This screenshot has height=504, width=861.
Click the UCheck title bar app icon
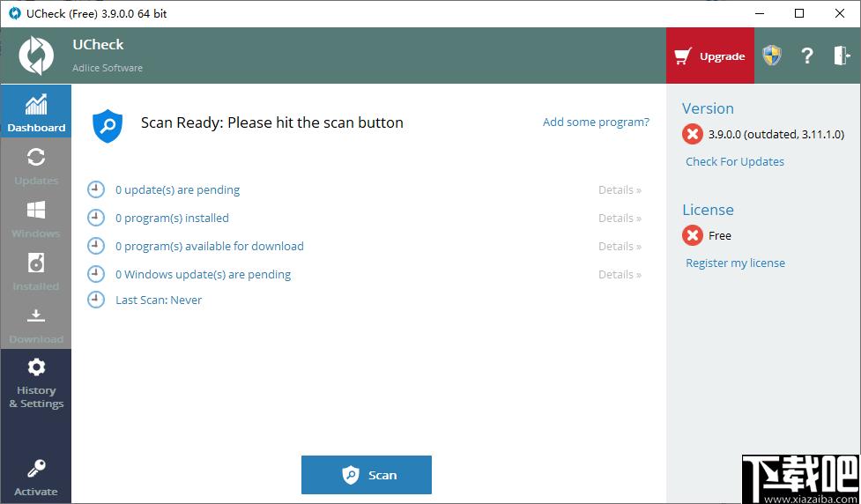pyautogui.click(x=15, y=14)
